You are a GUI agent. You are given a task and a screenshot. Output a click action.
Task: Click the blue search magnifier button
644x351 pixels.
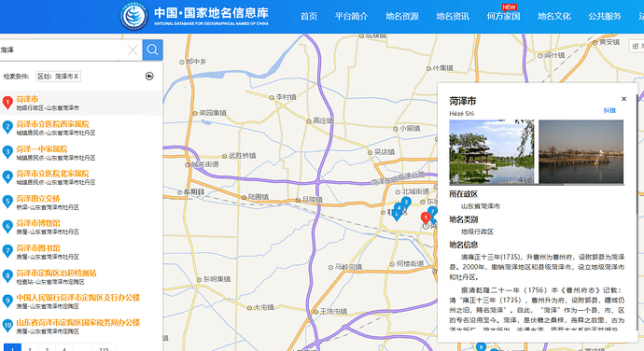[x=152, y=49]
